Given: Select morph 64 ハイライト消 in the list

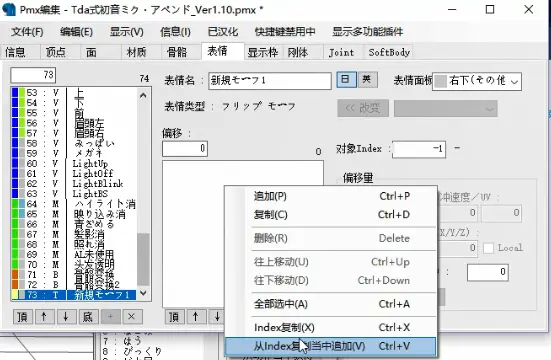Looking at the screenshot, I should pyautogui.click(x=74, y=204).
